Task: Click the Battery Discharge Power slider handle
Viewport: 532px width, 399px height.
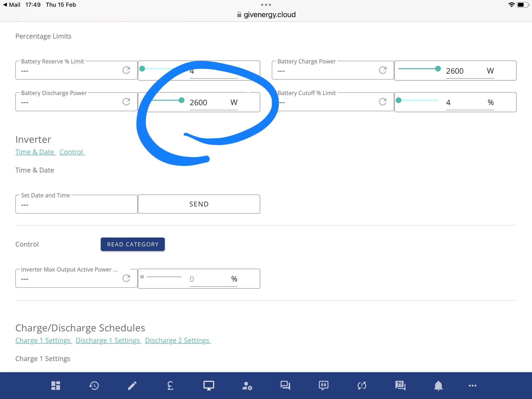Action: click(x=182, y=100)
